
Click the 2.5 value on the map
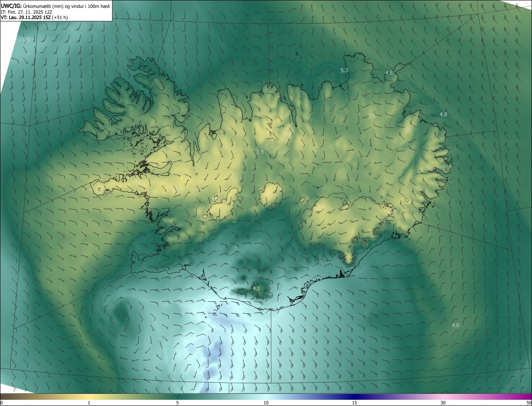[372, 116]
